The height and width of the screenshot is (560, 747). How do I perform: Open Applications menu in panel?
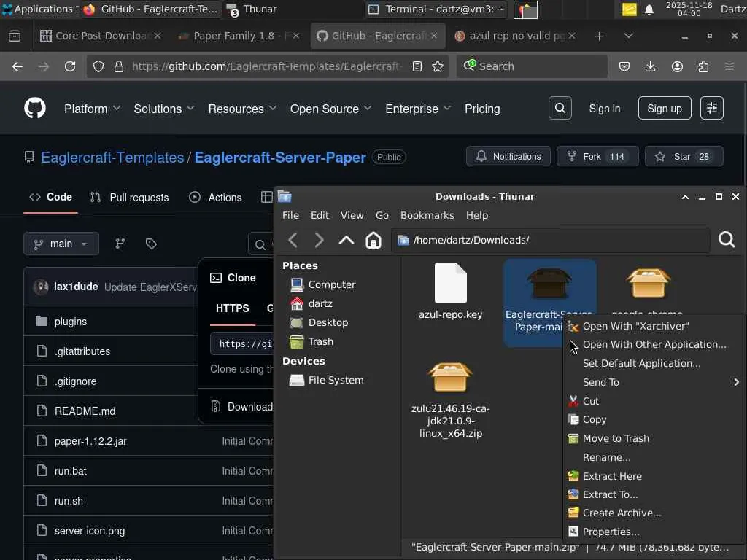pos(39,9)
